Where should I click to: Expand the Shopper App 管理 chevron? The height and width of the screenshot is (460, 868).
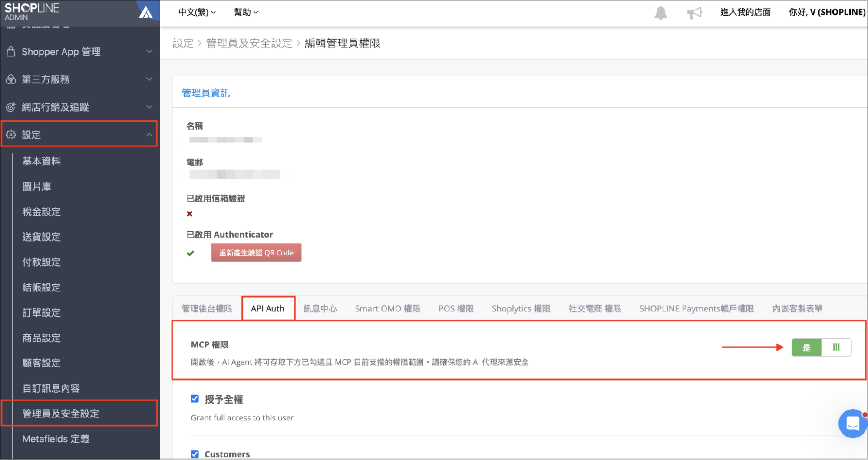[x=149, y=52]
